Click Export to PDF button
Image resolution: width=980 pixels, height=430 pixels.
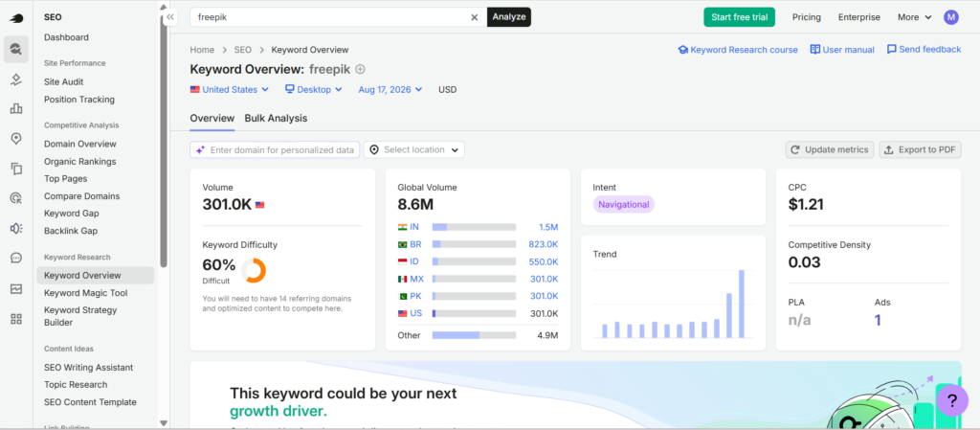coord(920,150)
